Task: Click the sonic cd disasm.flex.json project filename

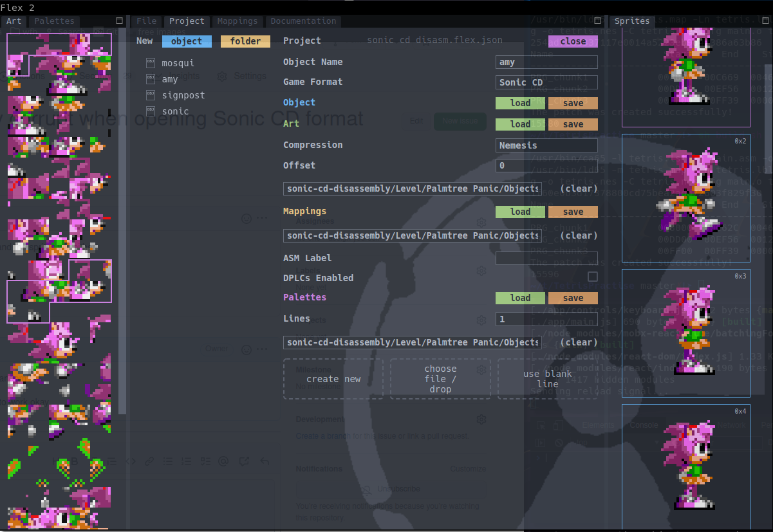Action: [x=434, y=41]
